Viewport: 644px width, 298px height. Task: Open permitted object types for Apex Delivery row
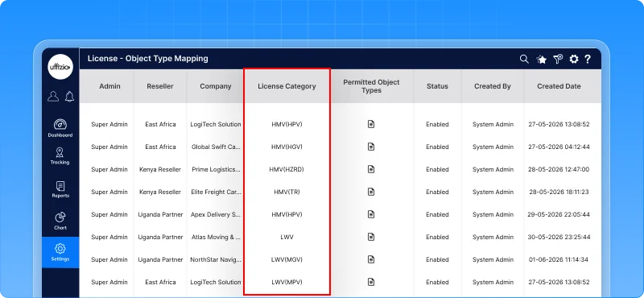click(x=371, y=214)
